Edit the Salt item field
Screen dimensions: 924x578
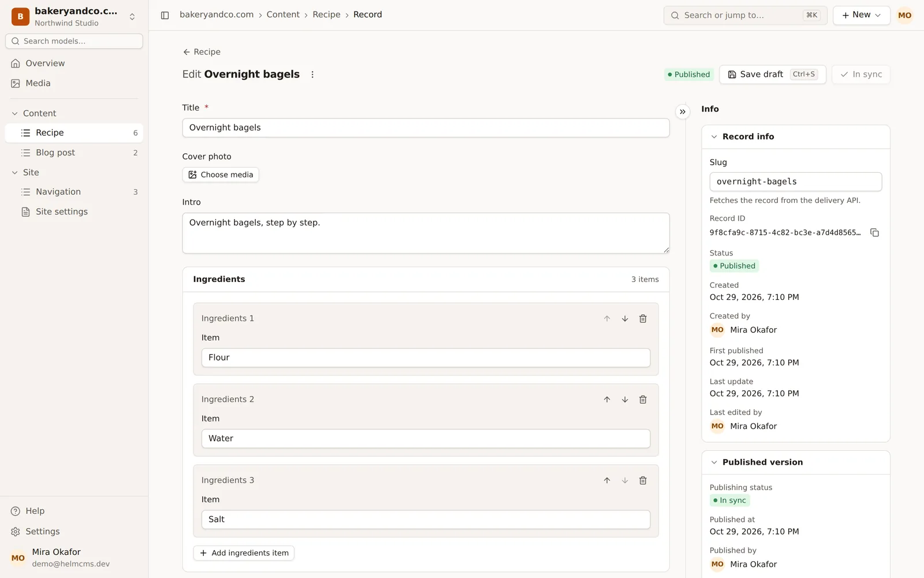pos(426,520)
